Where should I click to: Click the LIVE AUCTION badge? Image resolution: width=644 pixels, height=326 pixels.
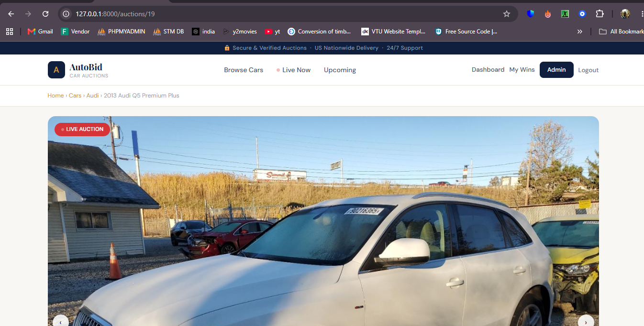coord(82,129)
